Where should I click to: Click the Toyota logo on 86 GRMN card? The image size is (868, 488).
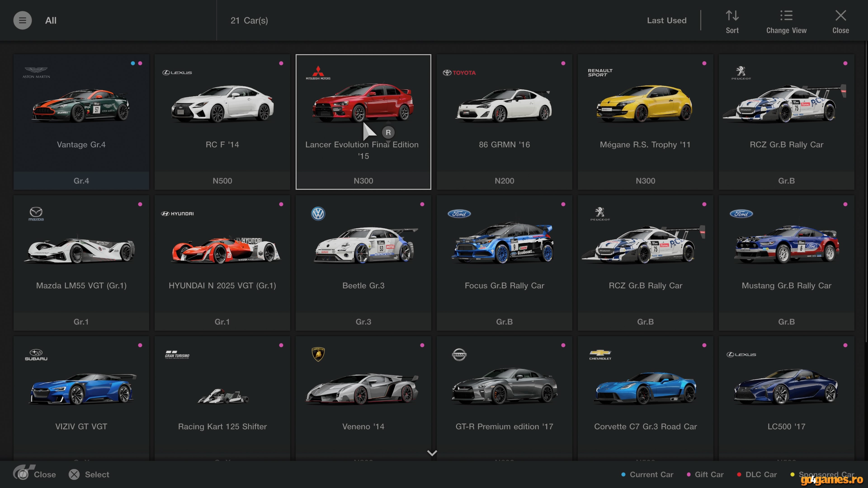click(x=459, y=72)
